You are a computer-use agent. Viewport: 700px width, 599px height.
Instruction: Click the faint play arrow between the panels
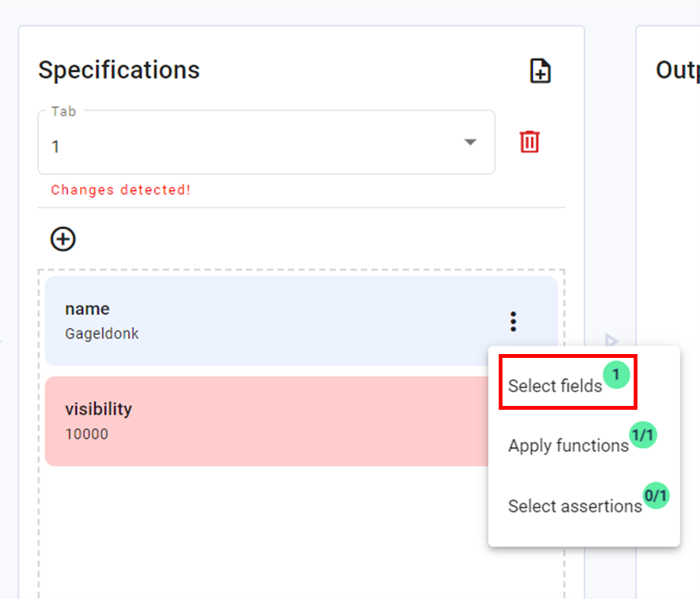611,340
